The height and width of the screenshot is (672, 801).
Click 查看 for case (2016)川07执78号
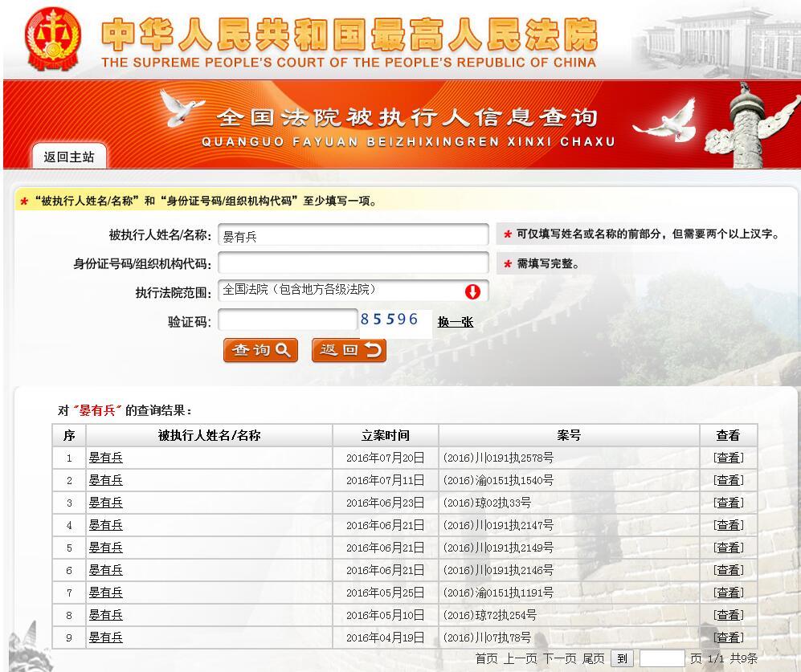coord(729,637)
